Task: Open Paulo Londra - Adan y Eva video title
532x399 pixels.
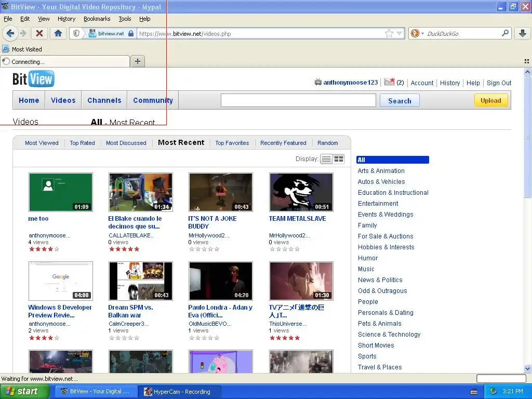Action: point(220,311)
